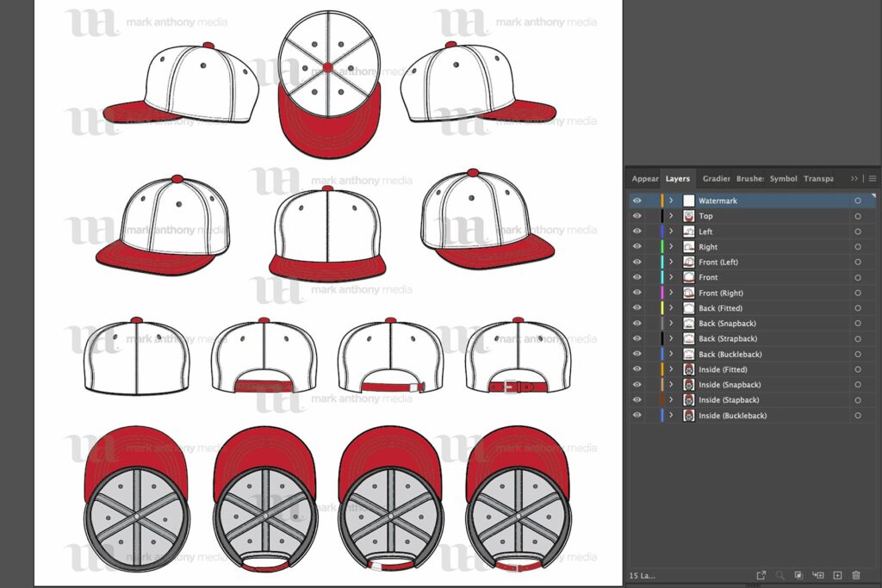Click the Brushes tab label
882x588 pixels.
click(752, 178)
